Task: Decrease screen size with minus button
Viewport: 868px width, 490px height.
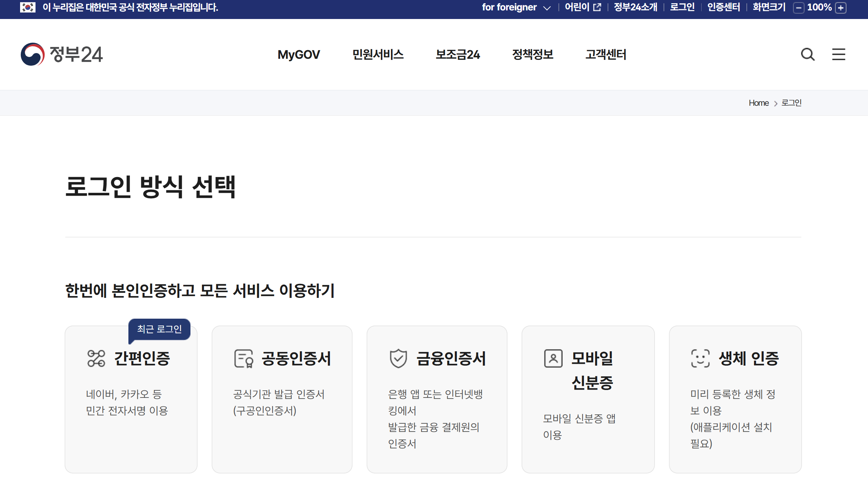Action: (798, 8)
